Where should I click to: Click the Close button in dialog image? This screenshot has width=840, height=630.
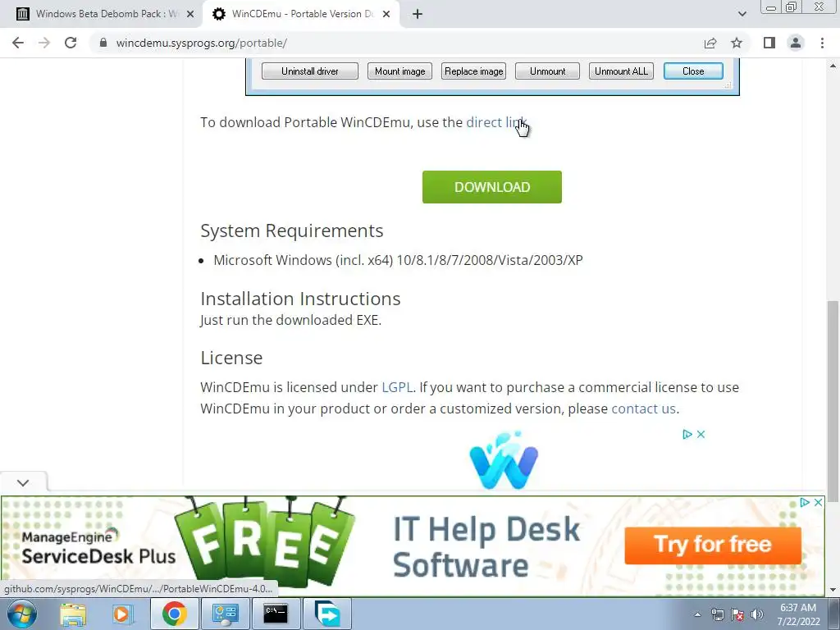tap(693, 71)
